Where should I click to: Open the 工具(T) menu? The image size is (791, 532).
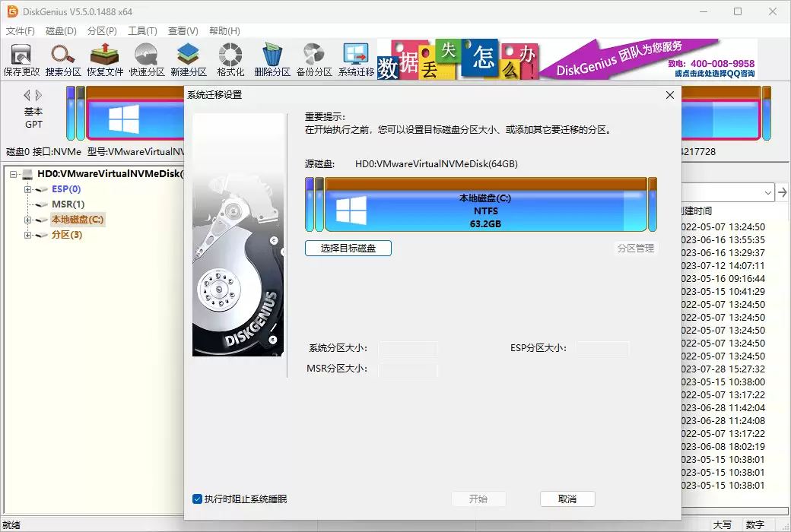[x=142, y=30]
